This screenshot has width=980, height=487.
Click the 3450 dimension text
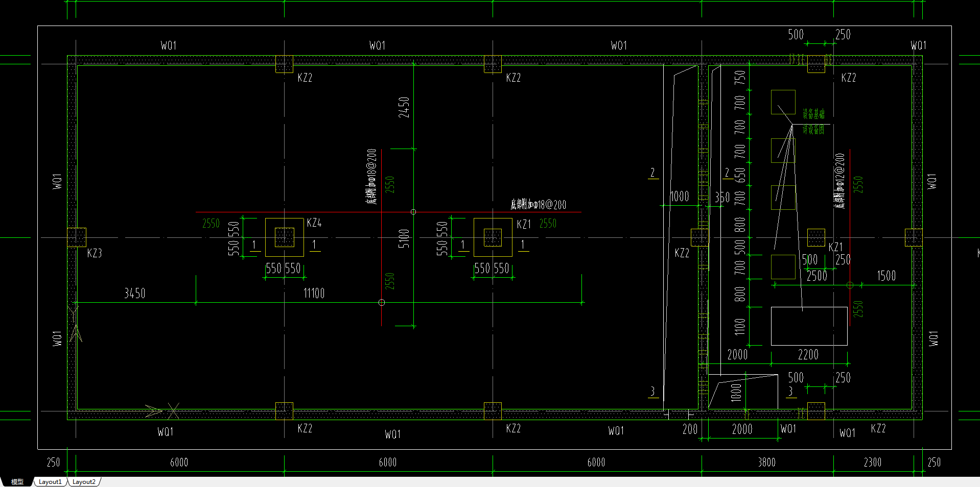tap(135, 293)
